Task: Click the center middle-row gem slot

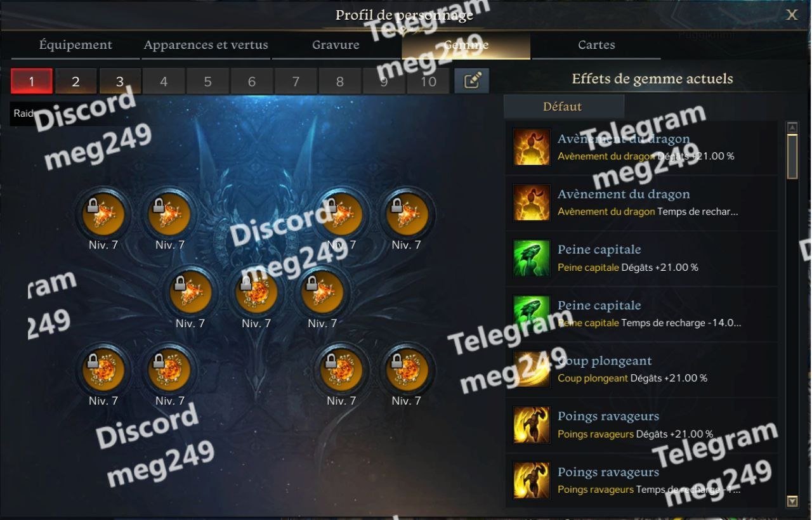Action: click(256, 292)
